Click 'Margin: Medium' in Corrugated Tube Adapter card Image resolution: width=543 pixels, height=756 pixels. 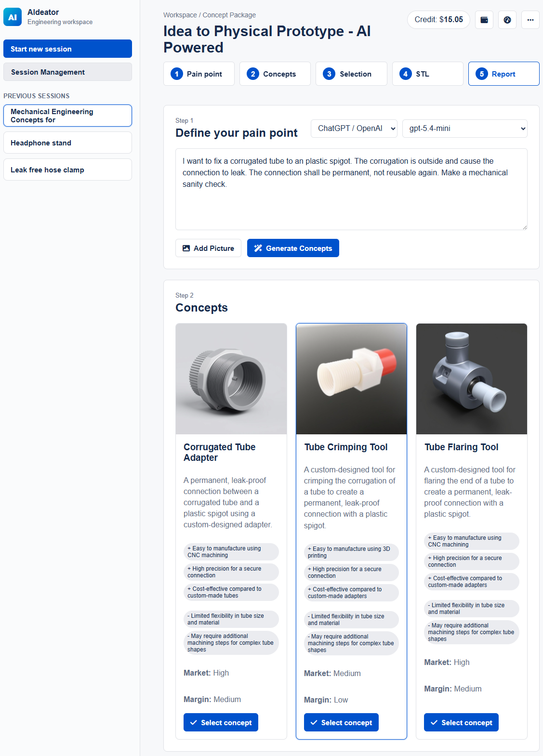(212, 699)
